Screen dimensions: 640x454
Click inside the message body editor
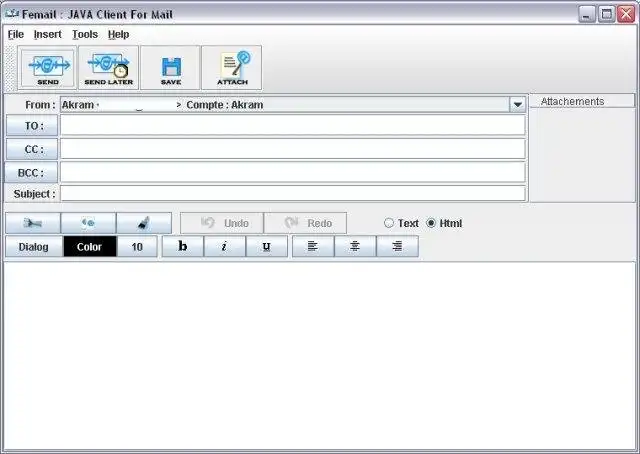click(320, 356)
